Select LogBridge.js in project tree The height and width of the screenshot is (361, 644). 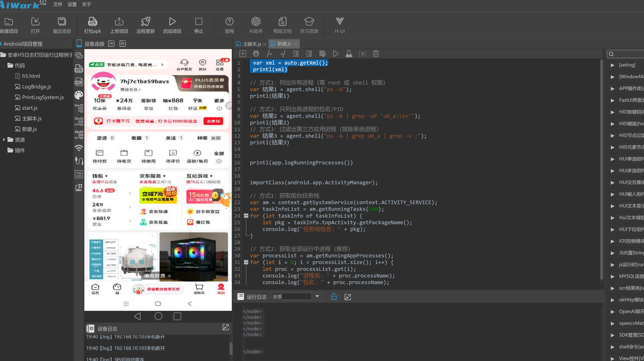[x=37, y=87]
